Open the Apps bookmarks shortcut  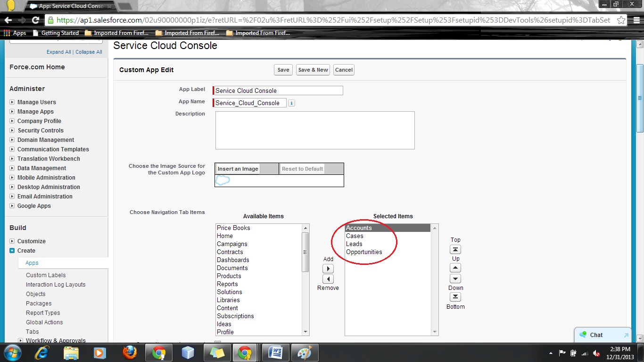coord(15,33)
